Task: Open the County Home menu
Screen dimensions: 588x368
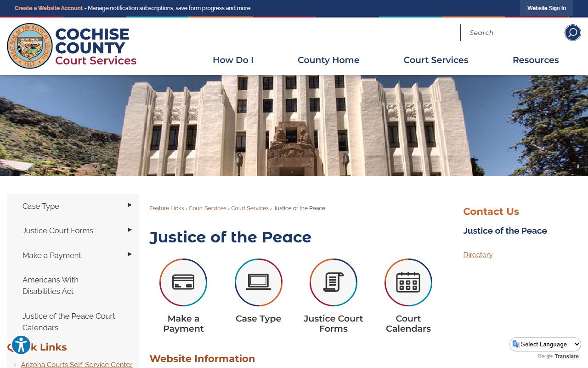Action: tap(328, 60)
